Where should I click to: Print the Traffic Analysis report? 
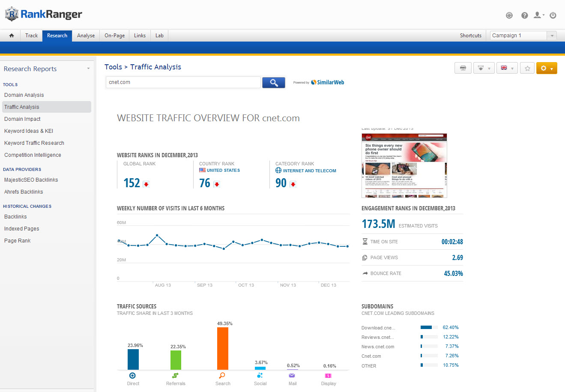coord(463,68)
